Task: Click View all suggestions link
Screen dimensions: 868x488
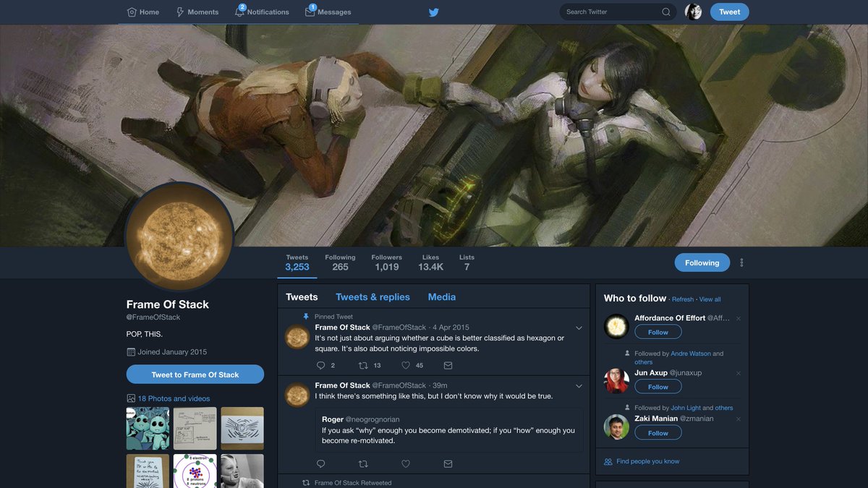Action: [710, 299]
